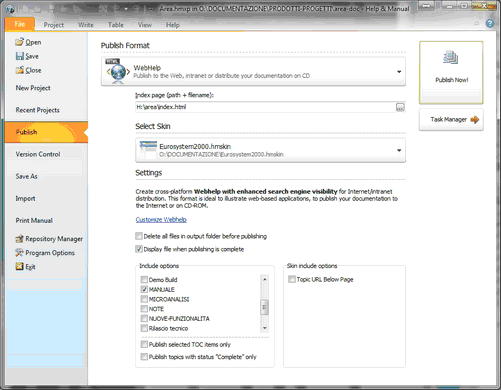Image resolution: width=501 pixels, height=390 pixels.
Task: Uncheck Display file when publishing is complete
Action: click(139, 249)
